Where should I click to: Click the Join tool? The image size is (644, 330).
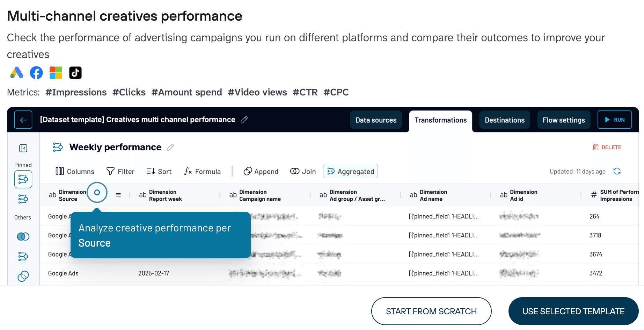303,171
